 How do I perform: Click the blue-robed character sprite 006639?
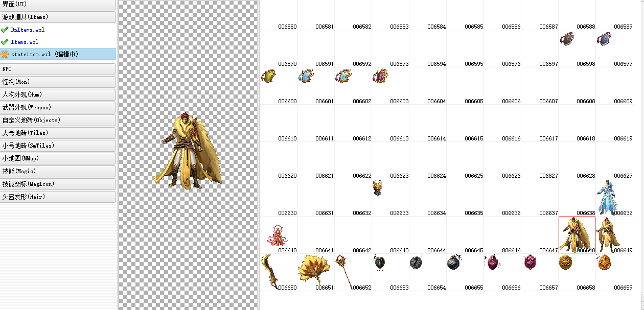[607, 197]
